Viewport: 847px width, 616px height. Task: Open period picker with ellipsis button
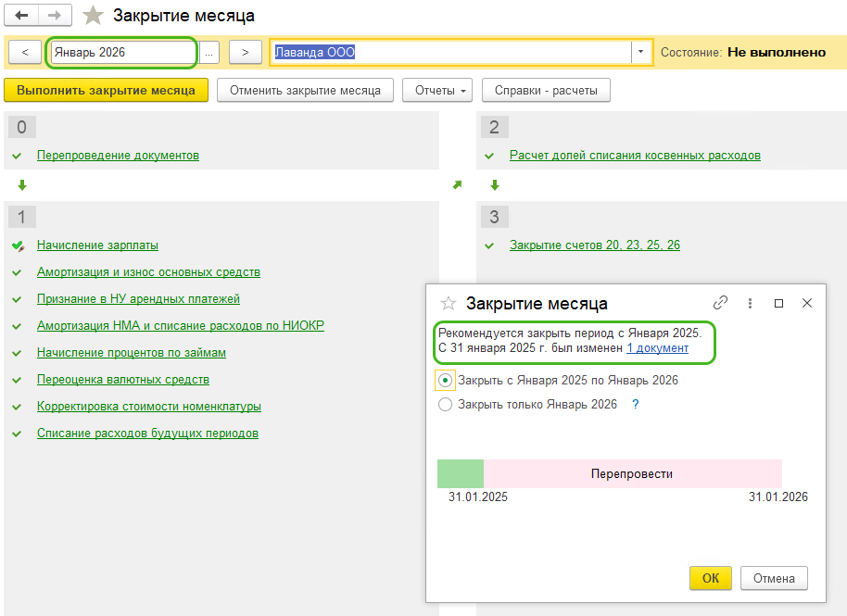point(209,53)
